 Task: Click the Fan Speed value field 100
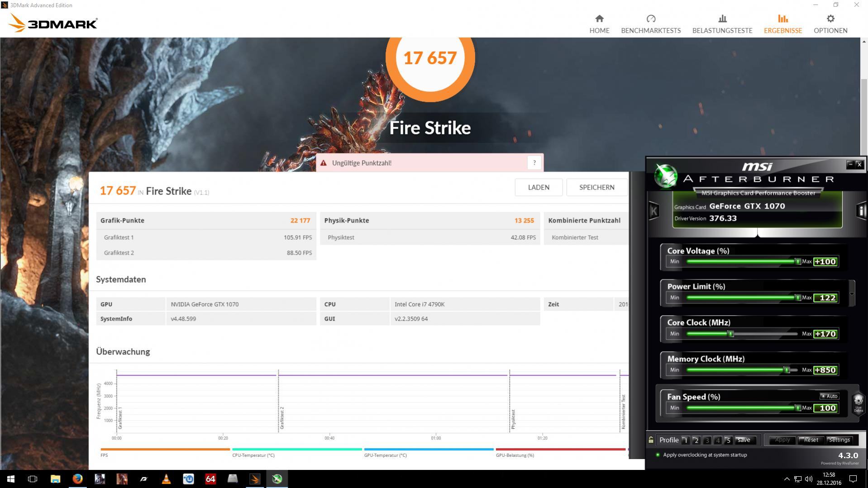coord(825,408)
